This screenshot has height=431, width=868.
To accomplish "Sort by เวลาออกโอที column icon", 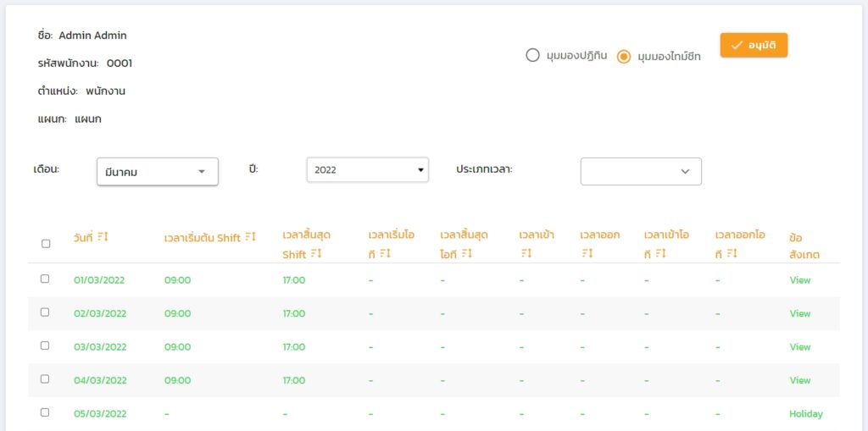I will tap(732, 254).
